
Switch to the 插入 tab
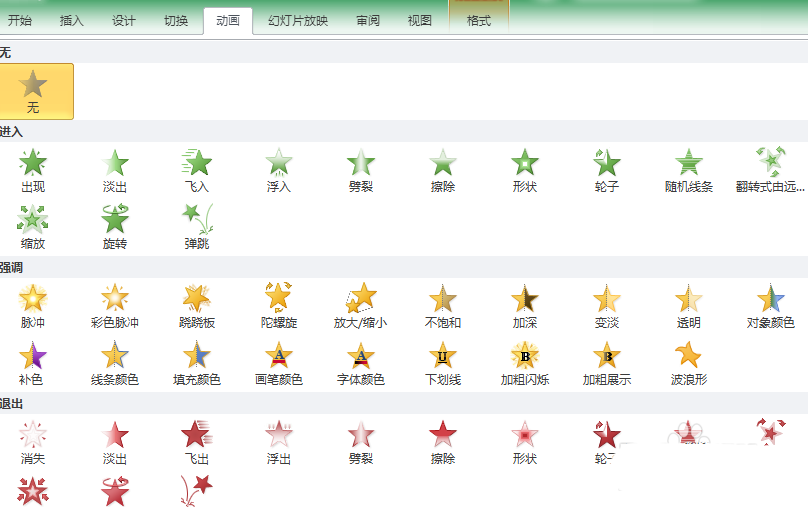tap(72, 21)
